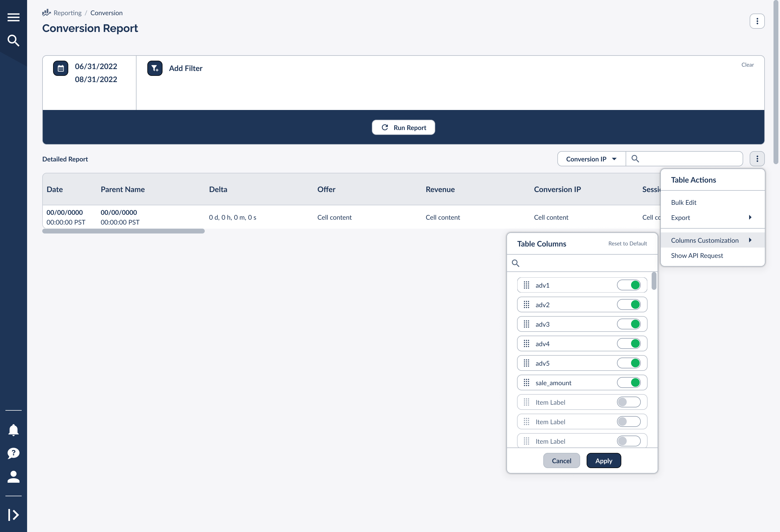780x532 pixels.
Task: Enable the first Item Label column
Action: [628, 402]
